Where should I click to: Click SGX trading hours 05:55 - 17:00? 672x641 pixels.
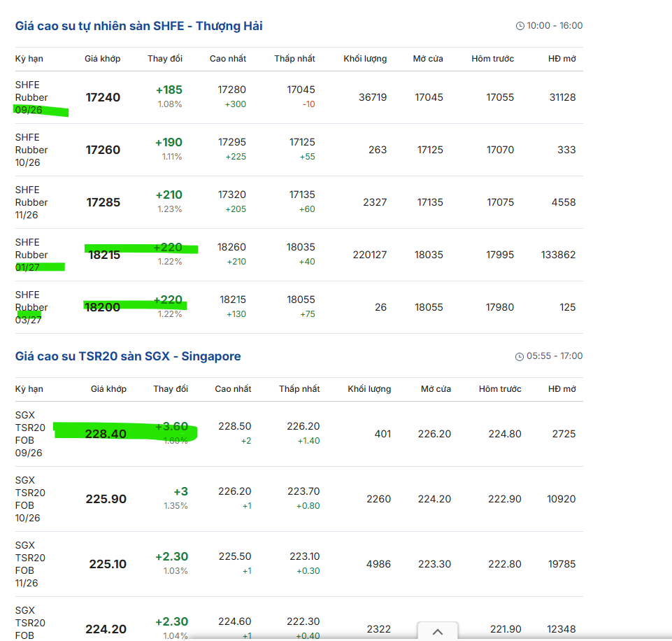click(x=555, y=356)
